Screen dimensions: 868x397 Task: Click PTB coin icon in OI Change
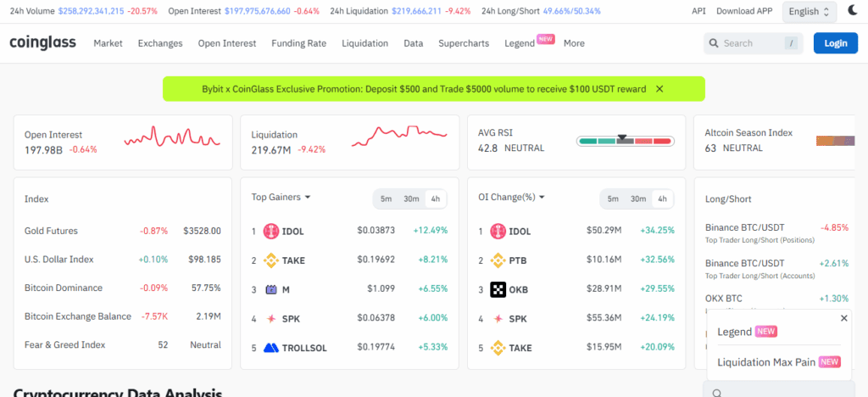click(498, 260)
